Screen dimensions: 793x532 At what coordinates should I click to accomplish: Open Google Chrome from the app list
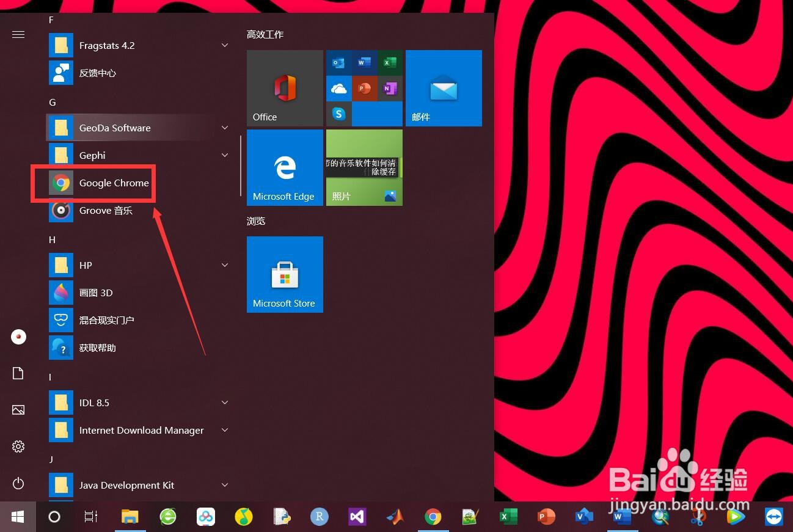[139, 183]
